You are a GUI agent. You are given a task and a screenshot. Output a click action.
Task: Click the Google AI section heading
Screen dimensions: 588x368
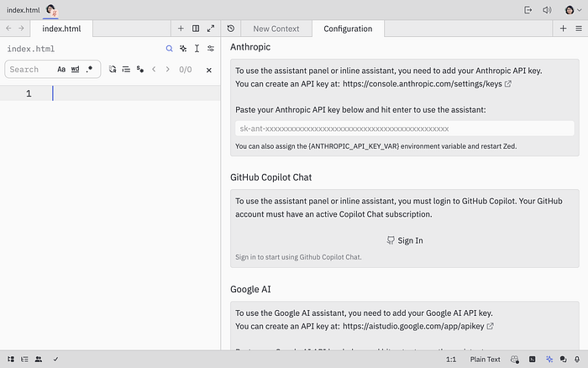(x=250, y=289)
